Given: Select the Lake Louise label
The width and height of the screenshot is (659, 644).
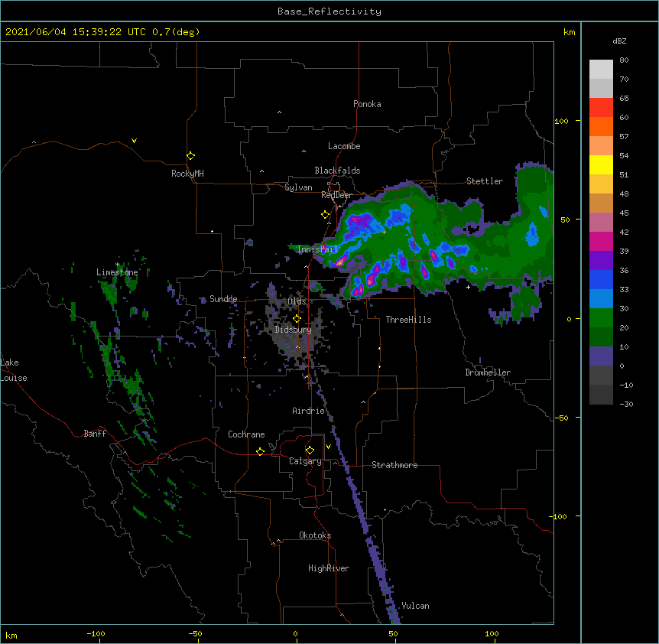Looking at the screenshot, I should tap(14, 370).
